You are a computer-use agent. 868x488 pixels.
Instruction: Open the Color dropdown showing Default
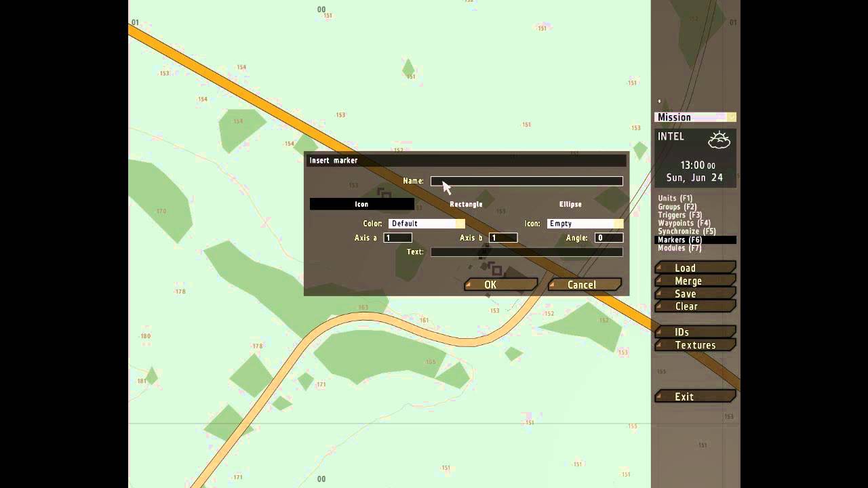pos(427,224)
